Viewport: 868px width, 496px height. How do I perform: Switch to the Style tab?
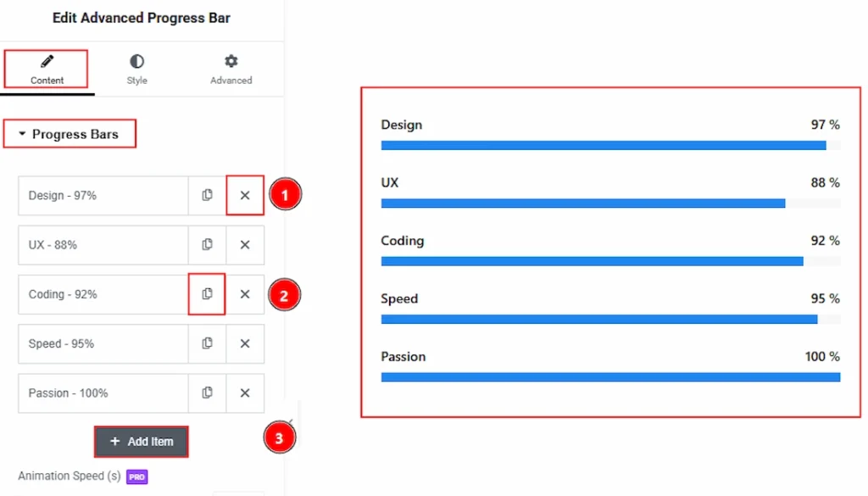click(136, 70)
